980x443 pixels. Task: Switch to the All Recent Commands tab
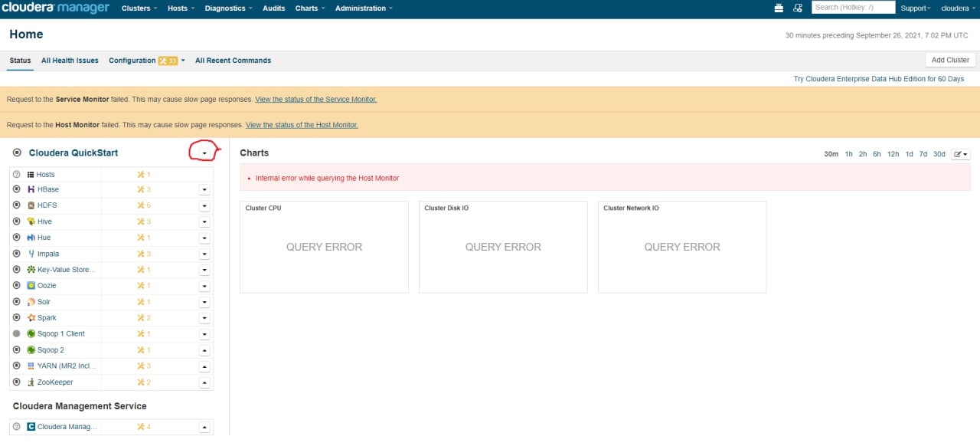pyautogui.click(x=233, y=61)
